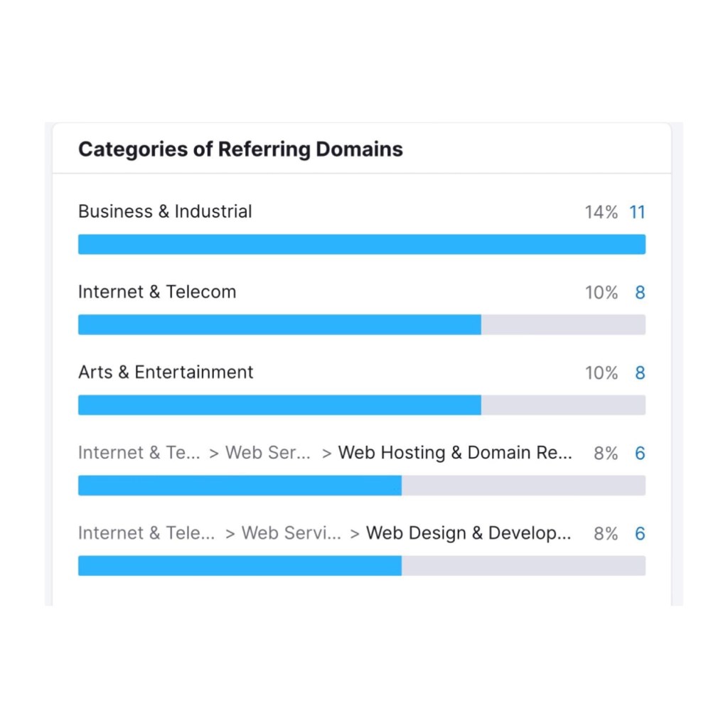Image resolution: width=728 pixels, height=728 pixels.
Task: Click the Business & Industrial progress bar
Action: (x=361, y=245)
